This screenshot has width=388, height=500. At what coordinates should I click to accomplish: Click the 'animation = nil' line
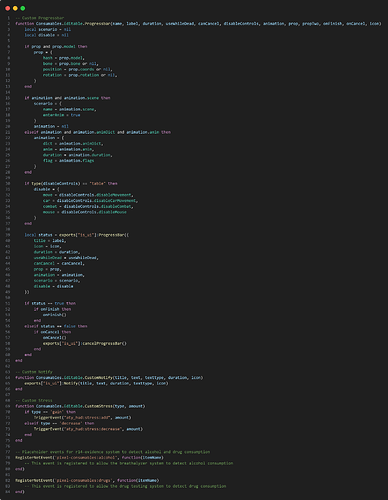coord(51,126)
